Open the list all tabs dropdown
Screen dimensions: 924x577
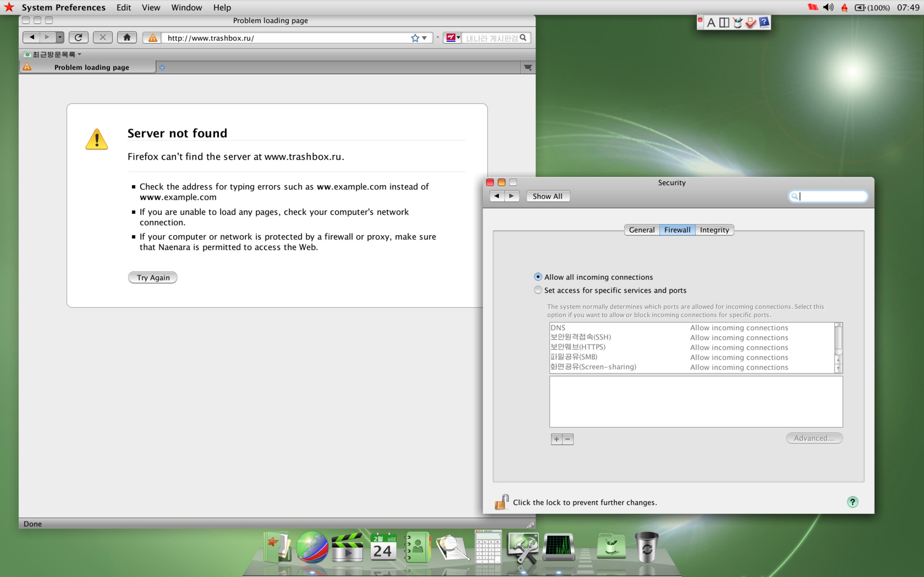528,67
